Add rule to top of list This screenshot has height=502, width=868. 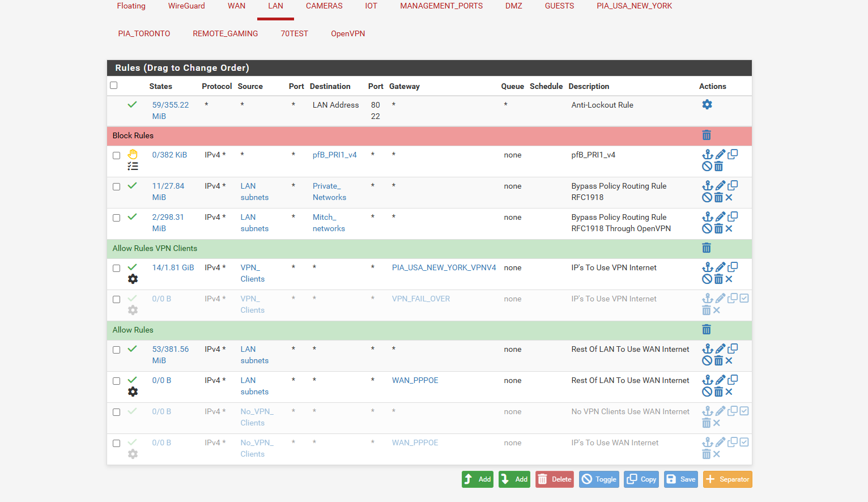[477, 479]
